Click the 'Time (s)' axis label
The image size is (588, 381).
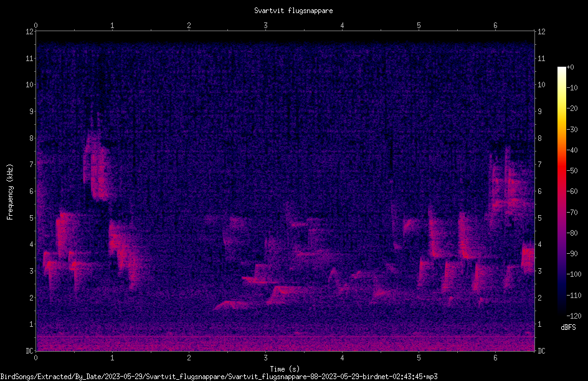point(285,369)
